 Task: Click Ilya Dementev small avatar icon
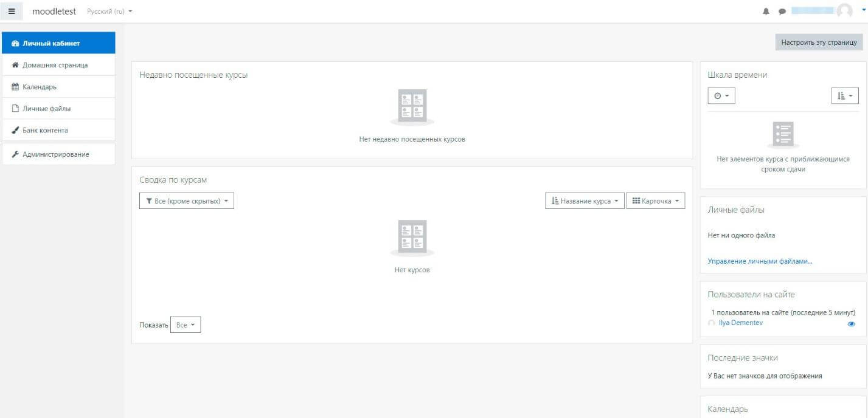[712, 324]
